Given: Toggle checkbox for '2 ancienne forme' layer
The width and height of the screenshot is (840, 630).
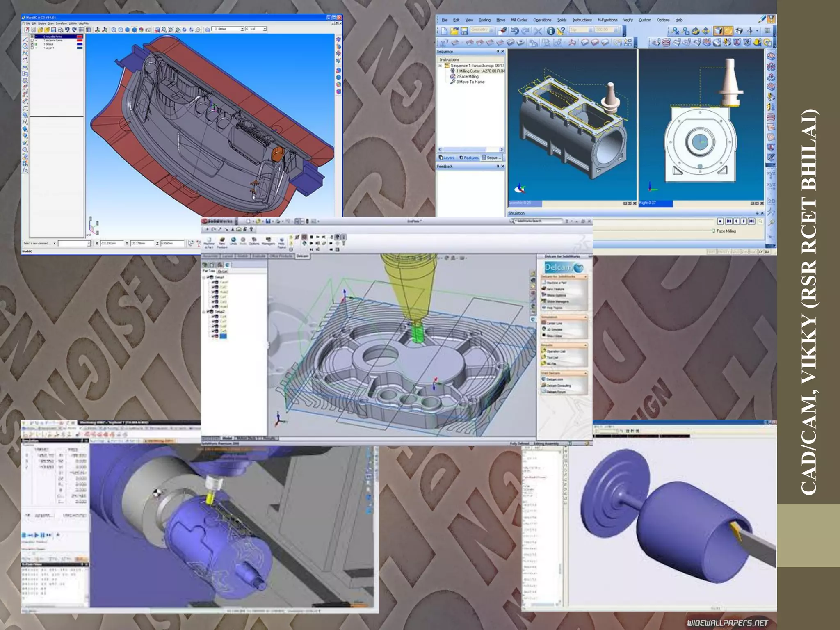Looking at the screenshot, I should pyautogui.click(x=32, y=40).
